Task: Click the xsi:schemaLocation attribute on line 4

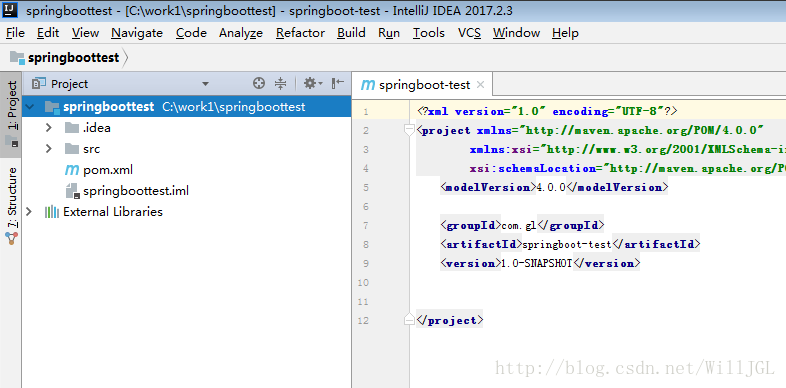Action: (x=628, y=168)
